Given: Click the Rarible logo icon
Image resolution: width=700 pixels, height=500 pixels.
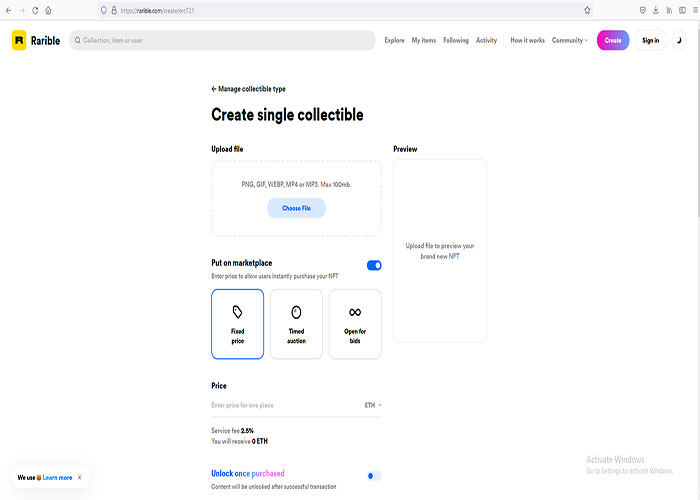Looking at the screenshot, I should [x=19, y=40].
